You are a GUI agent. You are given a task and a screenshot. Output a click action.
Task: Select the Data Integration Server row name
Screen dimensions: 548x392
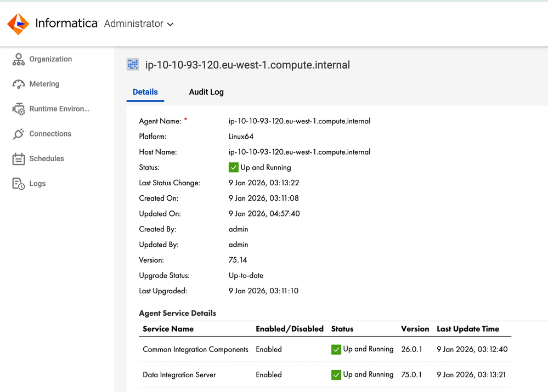(179, 375)
